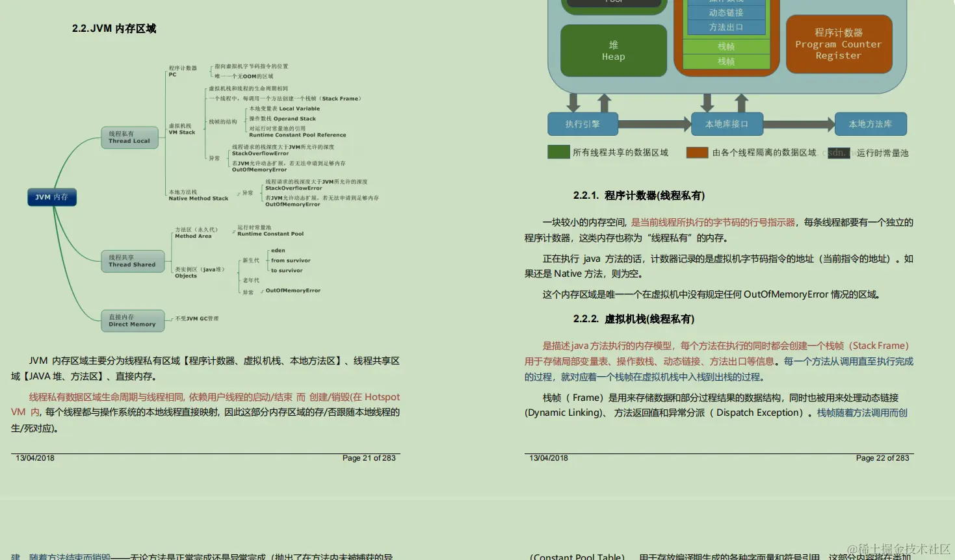Screen dimensions: 955x560
Task: Select the top 栈帧 stack frame block
Action: click(x=726, y=46)
